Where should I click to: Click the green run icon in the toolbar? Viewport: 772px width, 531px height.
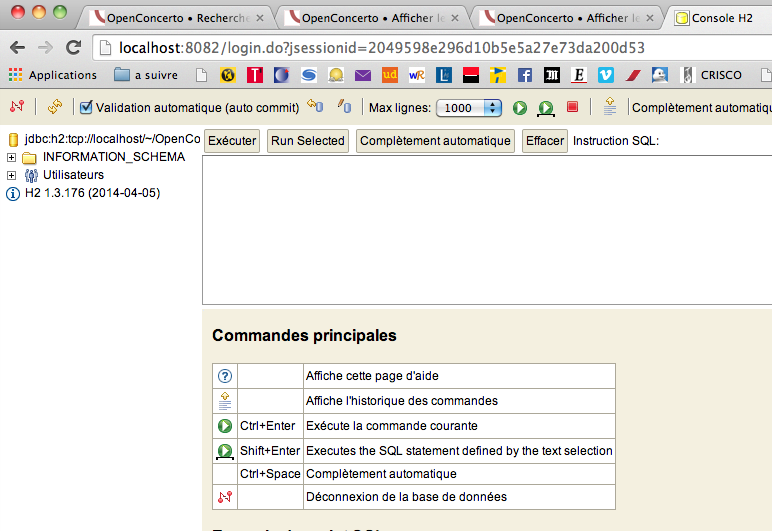pos(520,108)
